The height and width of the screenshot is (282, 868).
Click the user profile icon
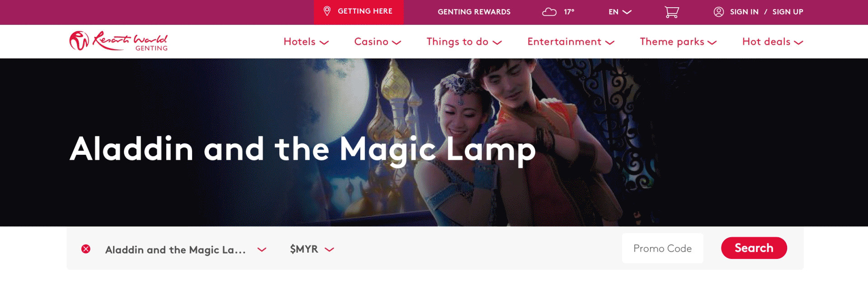719,12
